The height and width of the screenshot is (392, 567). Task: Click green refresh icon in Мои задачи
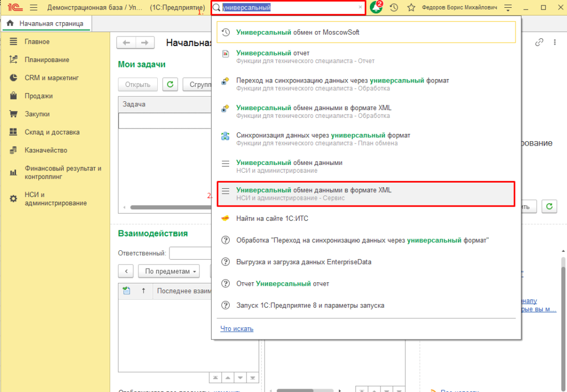[x=170, y=84]
